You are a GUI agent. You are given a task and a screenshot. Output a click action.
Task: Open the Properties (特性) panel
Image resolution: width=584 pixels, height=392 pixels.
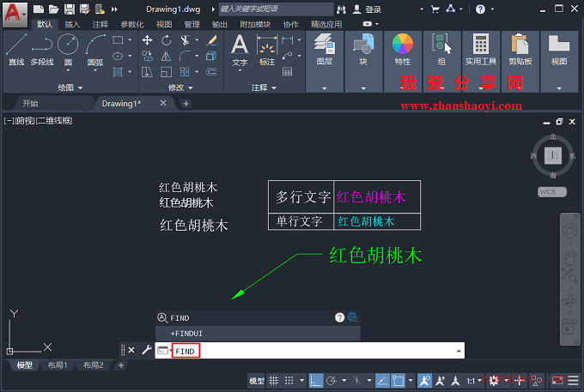click(x=403, y=62)
